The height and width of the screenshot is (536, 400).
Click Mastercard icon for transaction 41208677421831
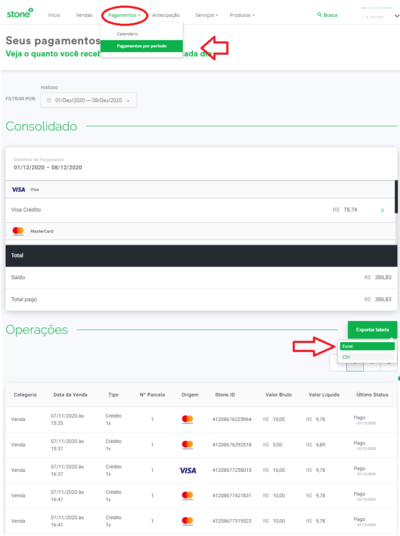point(187,496)
